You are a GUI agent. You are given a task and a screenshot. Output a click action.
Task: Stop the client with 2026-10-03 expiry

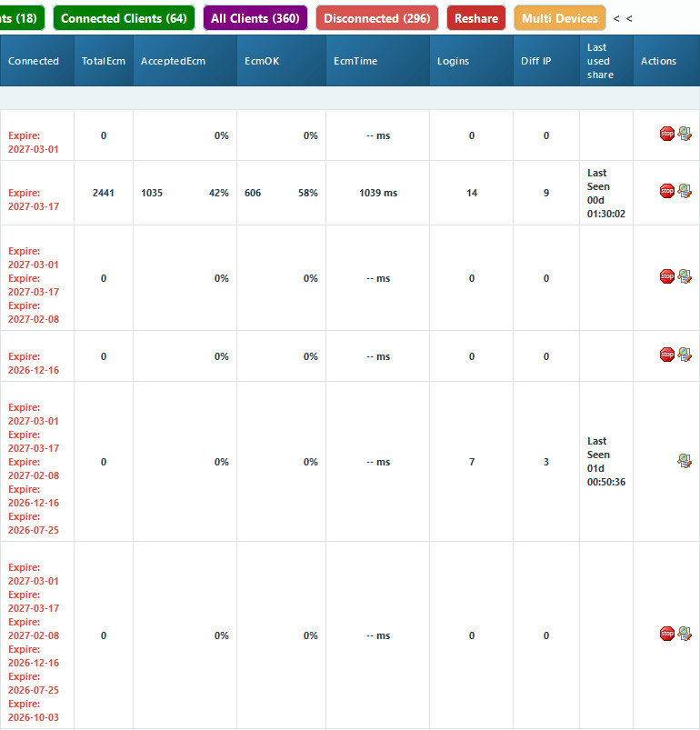tap(667, 634)
